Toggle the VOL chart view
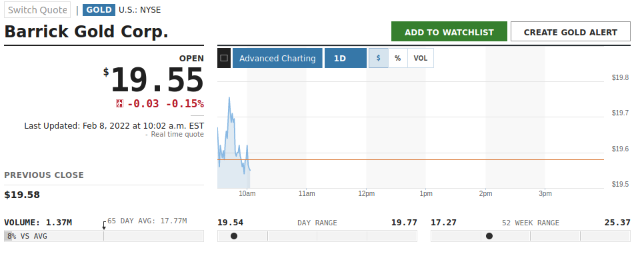The image size is (644, 254). coord(420,58)
